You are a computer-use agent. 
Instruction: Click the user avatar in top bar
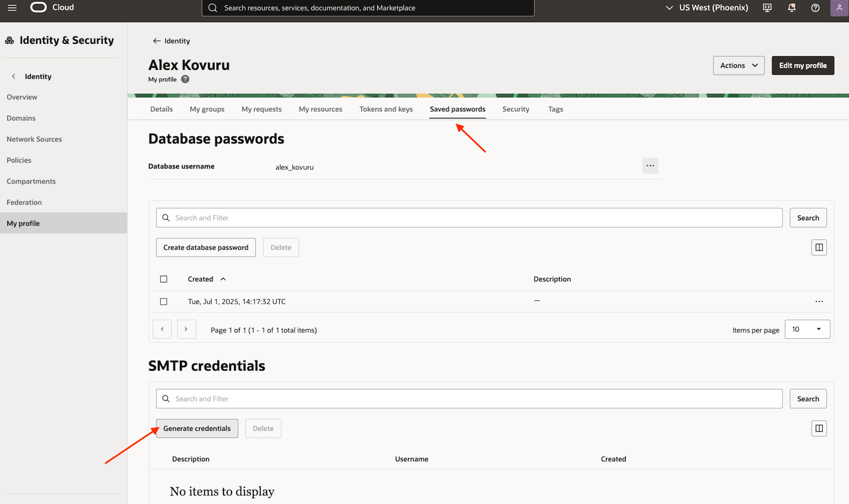pyautogui.click(x=840, y=7)
